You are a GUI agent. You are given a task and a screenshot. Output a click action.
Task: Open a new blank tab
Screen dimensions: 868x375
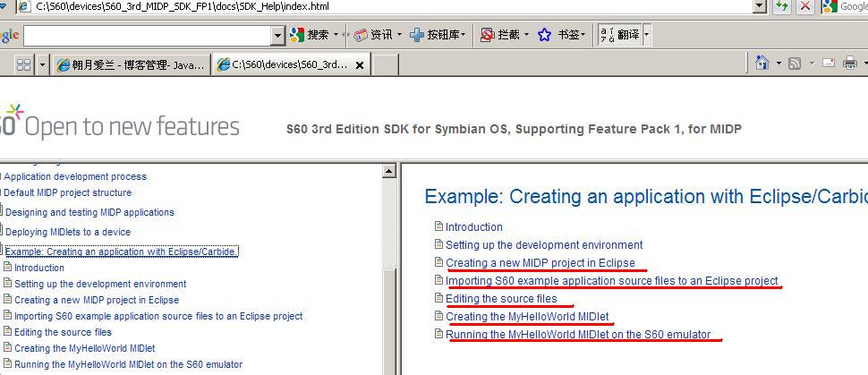point(386,64)
